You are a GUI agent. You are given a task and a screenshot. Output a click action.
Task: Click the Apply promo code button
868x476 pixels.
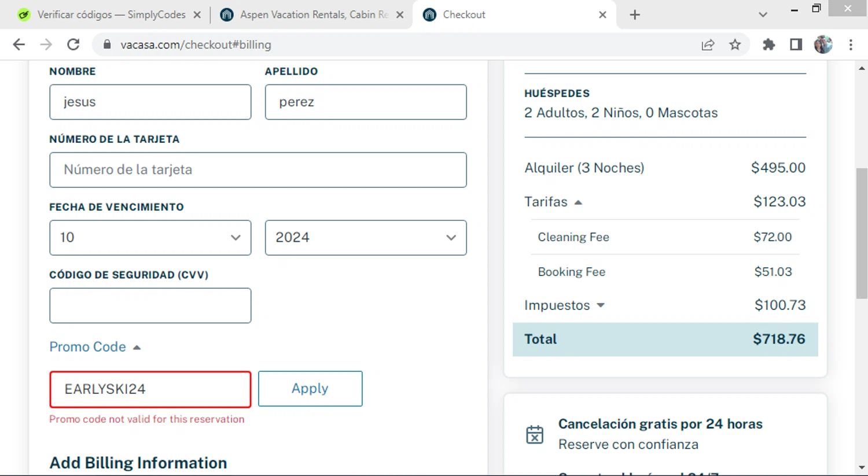click(x=310, y=389)
